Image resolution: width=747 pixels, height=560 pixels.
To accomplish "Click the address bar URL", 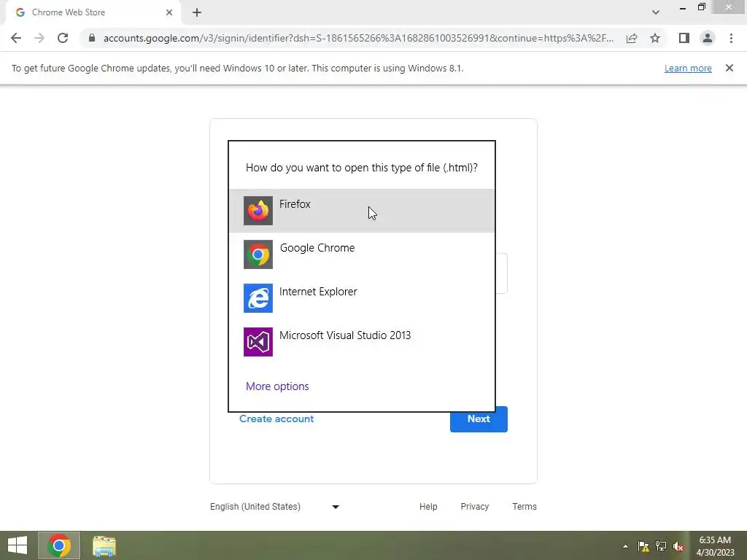I will click(358, 38).
